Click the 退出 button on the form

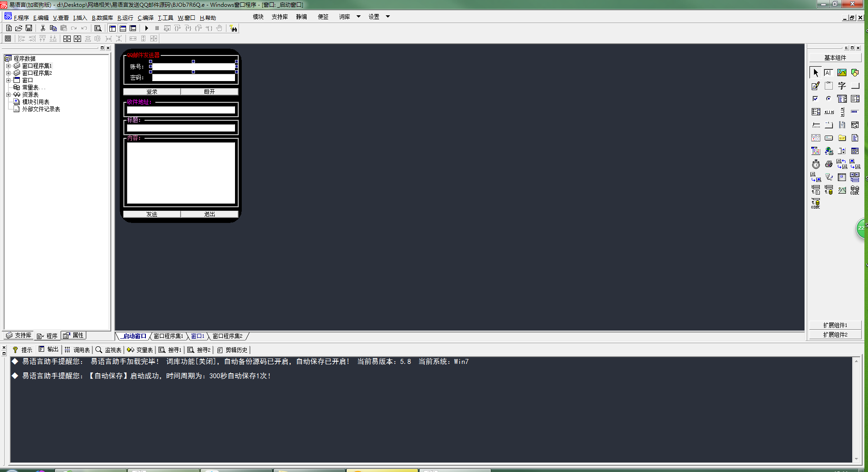point(209,214)
